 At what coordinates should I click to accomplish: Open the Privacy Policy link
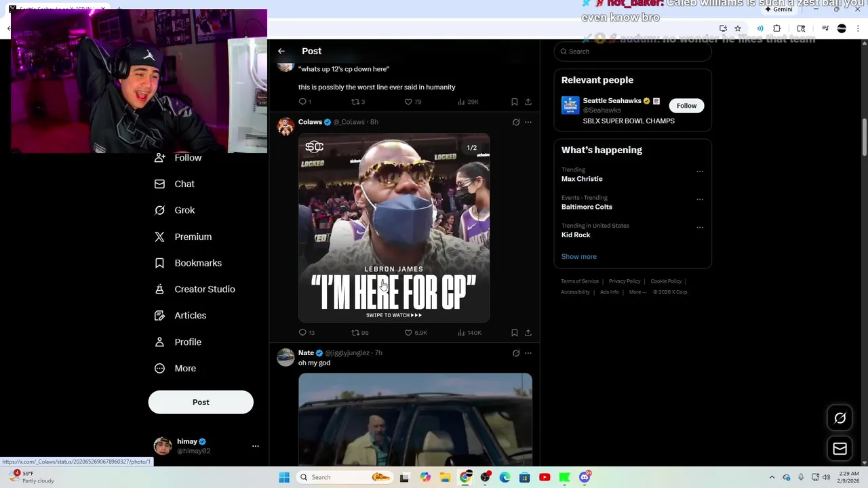[625, 281]
